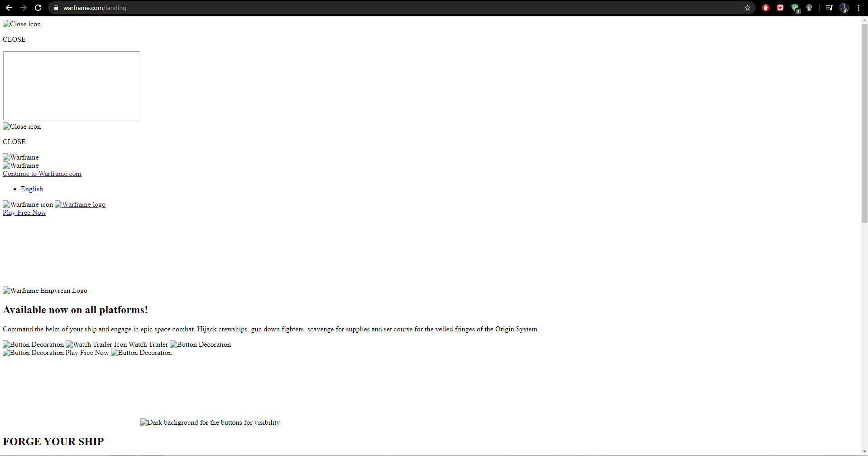Click the padlock site info icon

coord(56,8)
